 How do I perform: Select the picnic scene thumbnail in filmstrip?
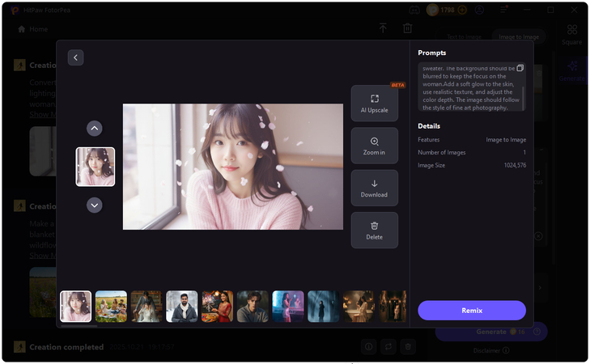(x=111, y=307)
